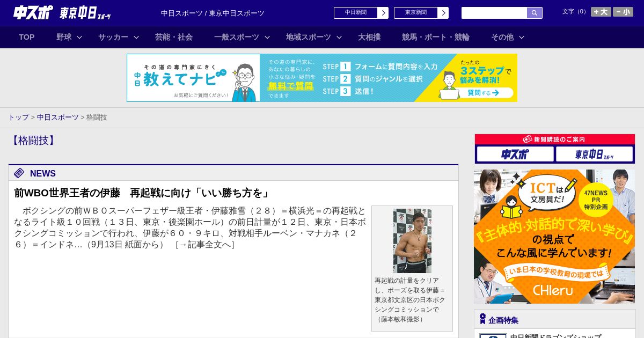This screenshot has height=338, width=644.
Task: Click 中日スポーツ / 東京中日スポーツ header title
Action: click(x=213, y=13)
